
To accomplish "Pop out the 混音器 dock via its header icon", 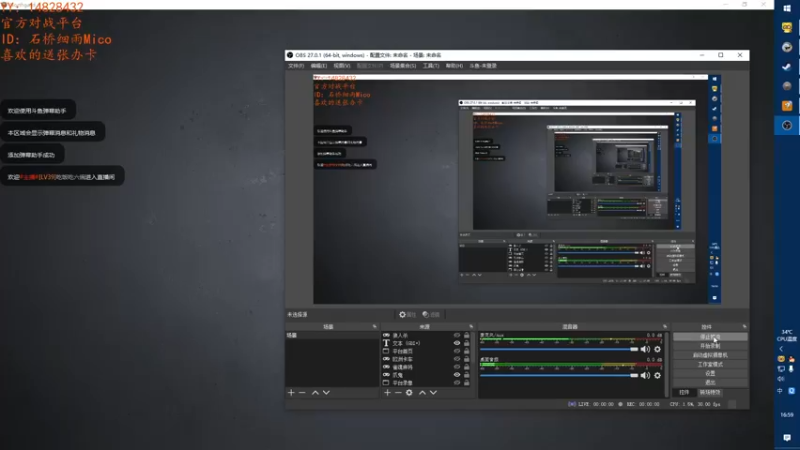I will (x=665, y=327).
